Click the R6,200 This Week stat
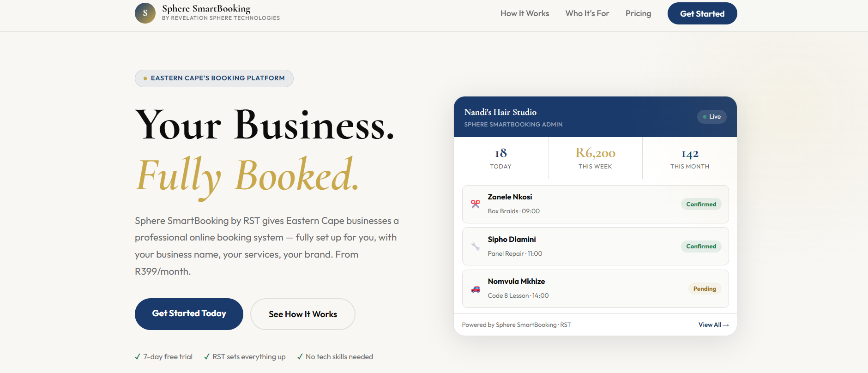The height and width of the screenshot is (373, 868). [595, 158]
